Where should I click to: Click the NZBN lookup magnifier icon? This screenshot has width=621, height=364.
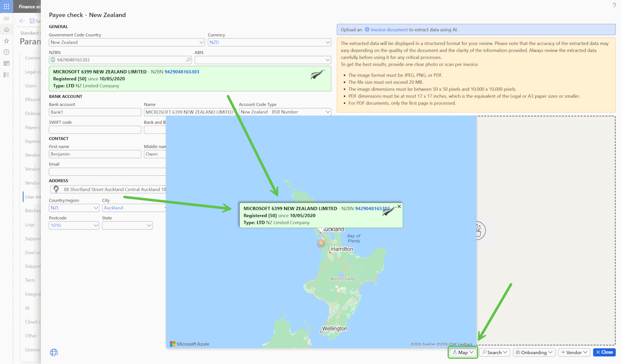(x=188, y=60)
